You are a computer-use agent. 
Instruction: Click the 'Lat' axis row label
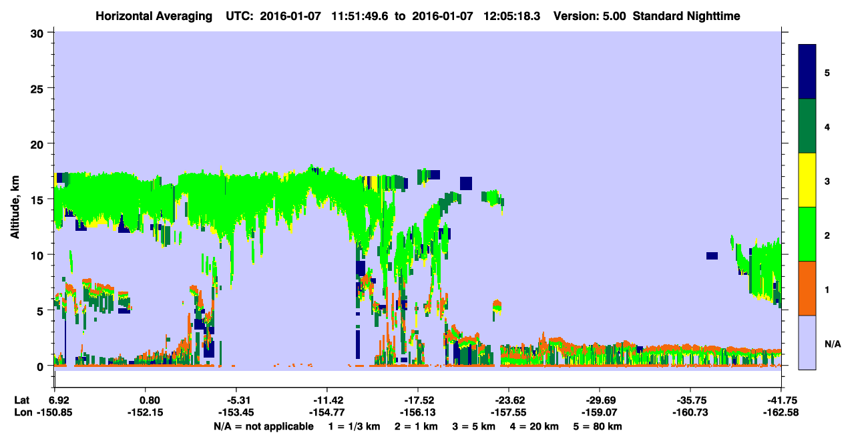22,400
